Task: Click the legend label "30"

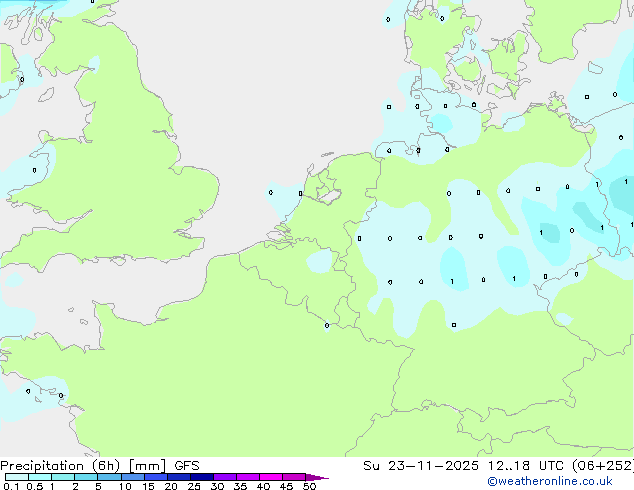Action: click(x=217, y=486)
